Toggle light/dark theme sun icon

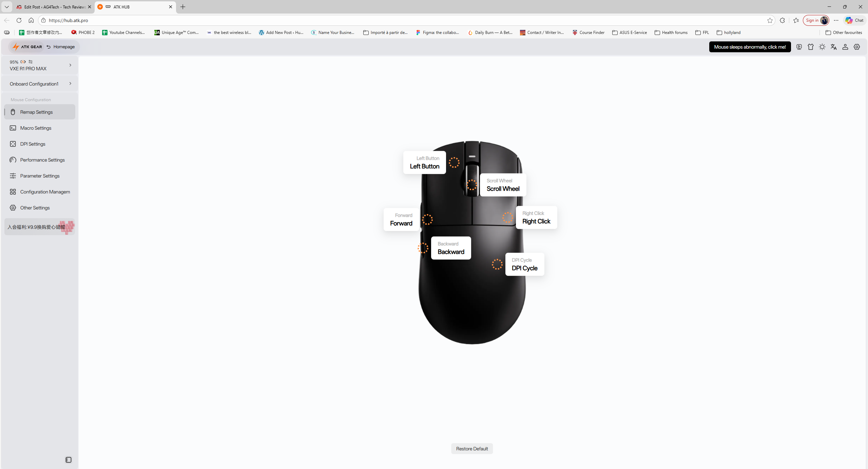tap(822, 47)
